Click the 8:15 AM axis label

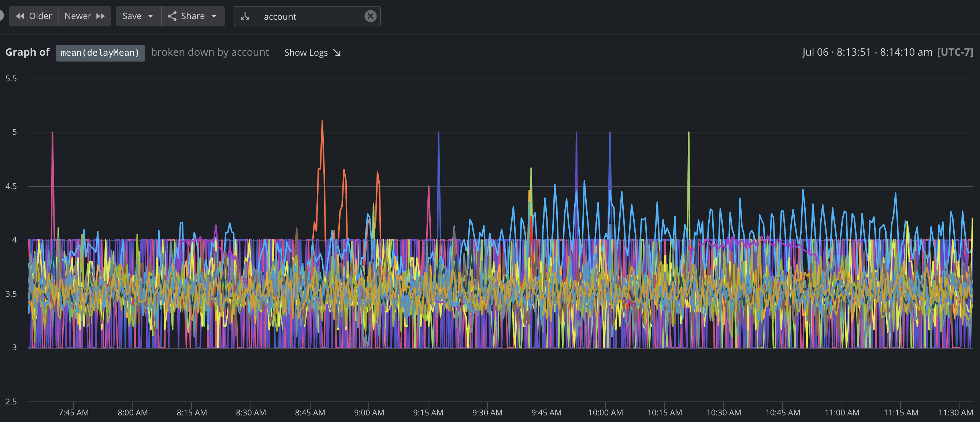tap(192, 412)
